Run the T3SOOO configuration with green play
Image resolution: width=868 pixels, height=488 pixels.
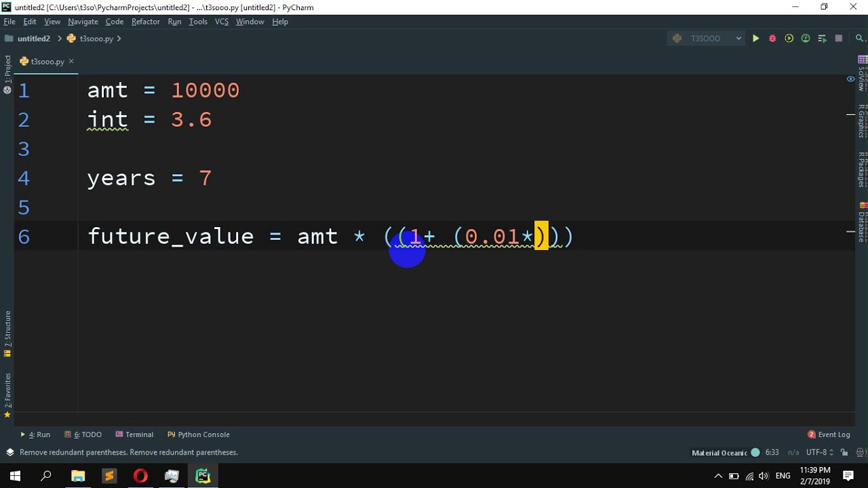click(755, 39)
